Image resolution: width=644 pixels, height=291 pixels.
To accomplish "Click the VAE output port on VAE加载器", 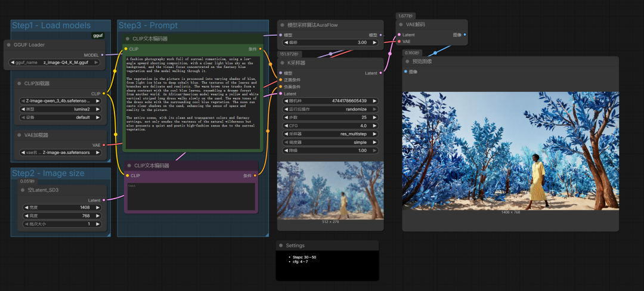I will [x=104, y=145].
